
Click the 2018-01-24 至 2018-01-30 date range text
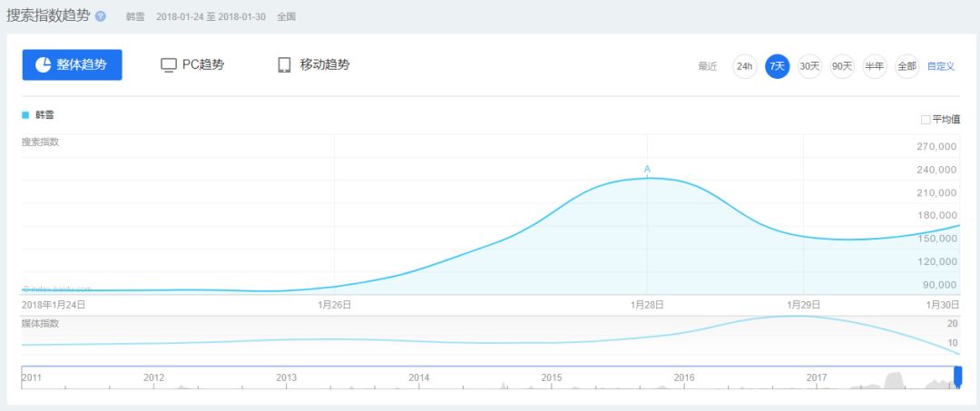[x=211, y=17]
